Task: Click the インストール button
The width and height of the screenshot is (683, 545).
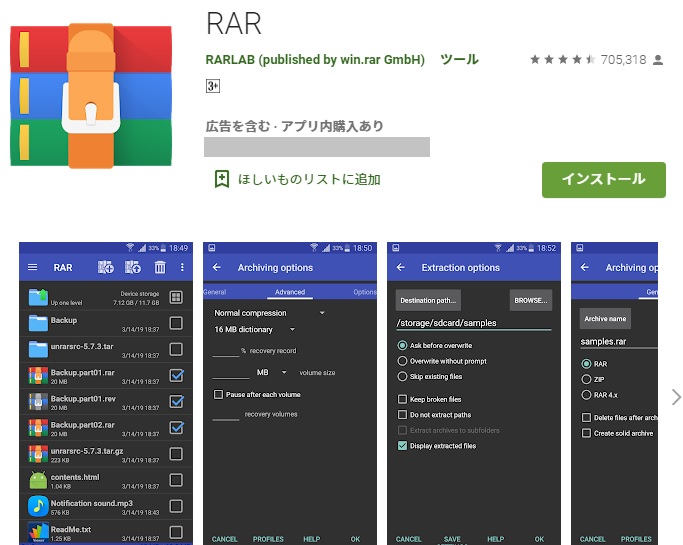Action: [x=604, y=179]
